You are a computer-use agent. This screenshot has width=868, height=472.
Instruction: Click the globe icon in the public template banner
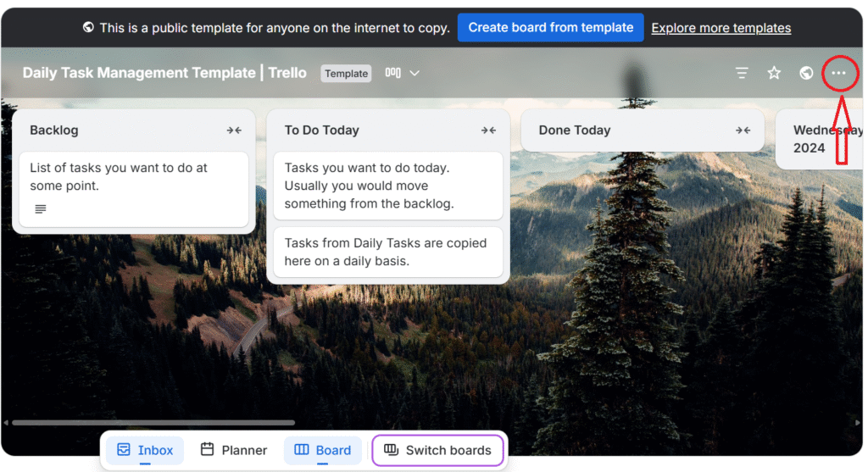pyautogui.click(x=88, y=27)
